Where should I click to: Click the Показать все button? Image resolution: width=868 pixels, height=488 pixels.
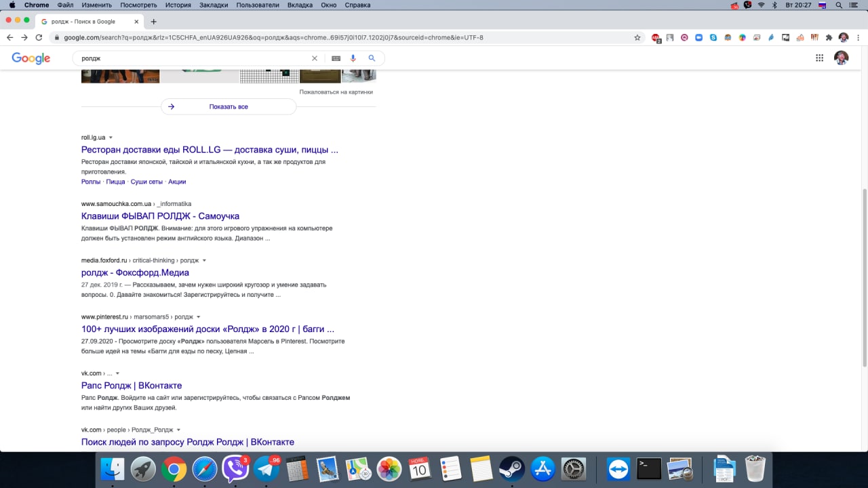(229, 106)
